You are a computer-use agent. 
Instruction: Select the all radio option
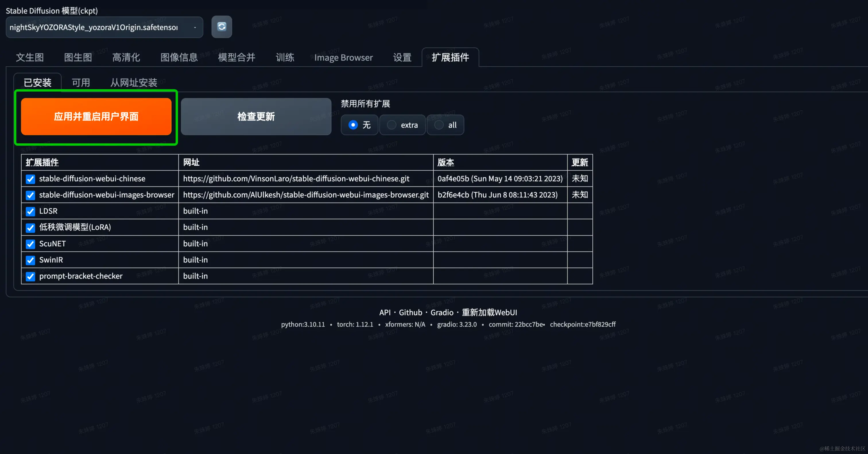click(445, 125)
